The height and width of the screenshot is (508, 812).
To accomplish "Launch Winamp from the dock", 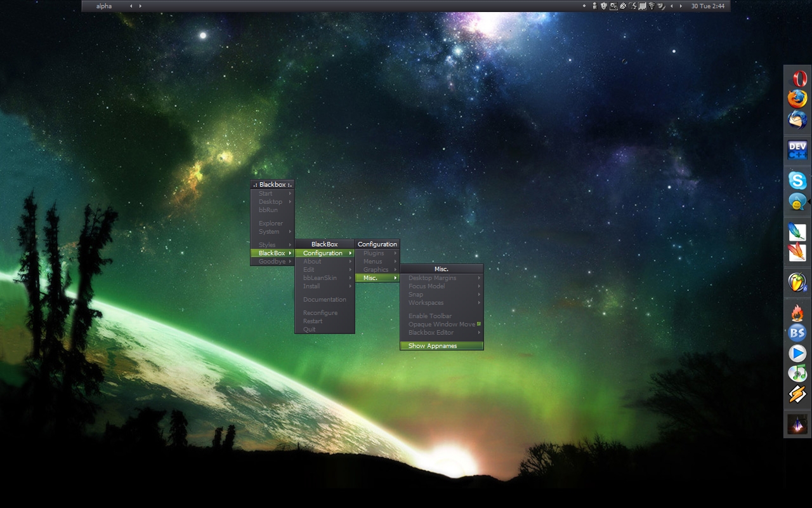I will pos(797,394).
